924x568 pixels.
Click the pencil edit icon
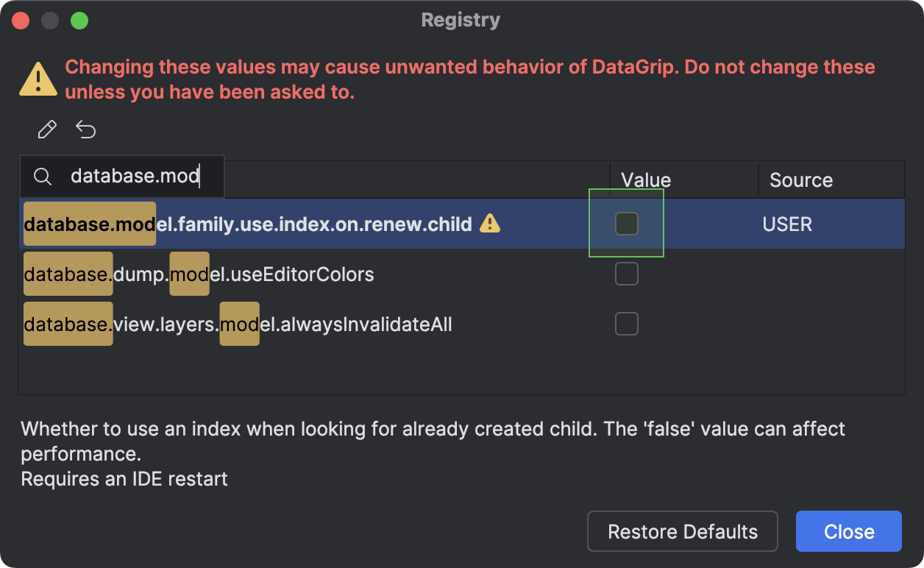46,129
